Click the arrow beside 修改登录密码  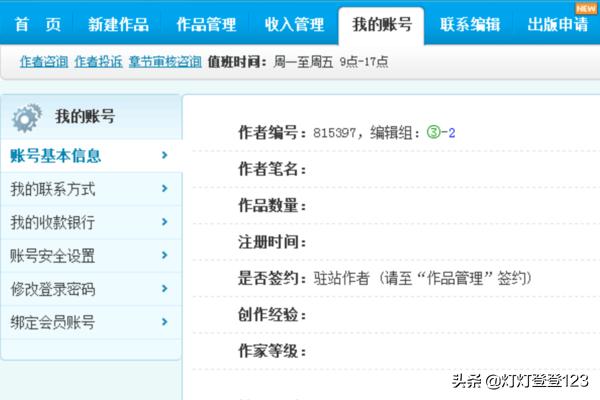(163, 289)
